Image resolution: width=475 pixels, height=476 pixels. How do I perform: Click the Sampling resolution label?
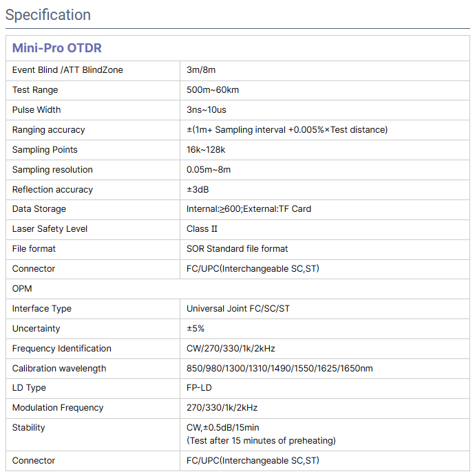pos(52,170)
